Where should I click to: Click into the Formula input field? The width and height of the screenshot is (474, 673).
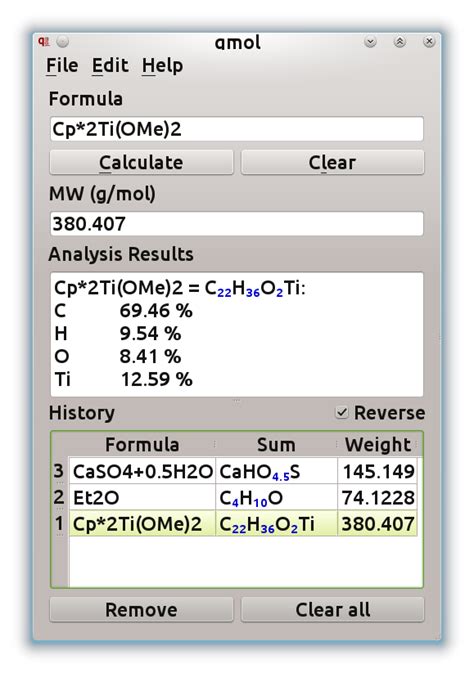tap(237, 129)
